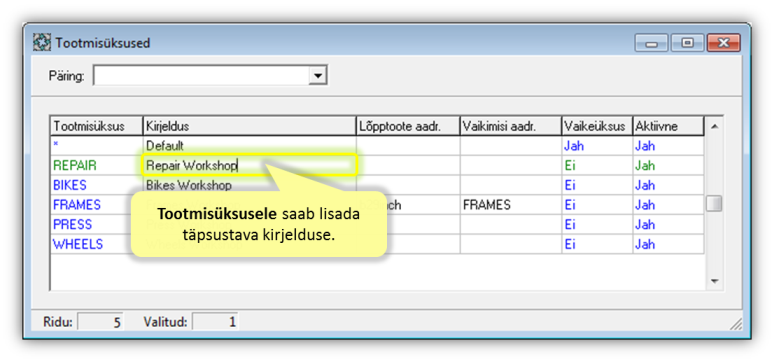Click the Aktiivne column header
The width and height of the screenshot is (774, 362).
pyautogui.click(x=668, y=126)
